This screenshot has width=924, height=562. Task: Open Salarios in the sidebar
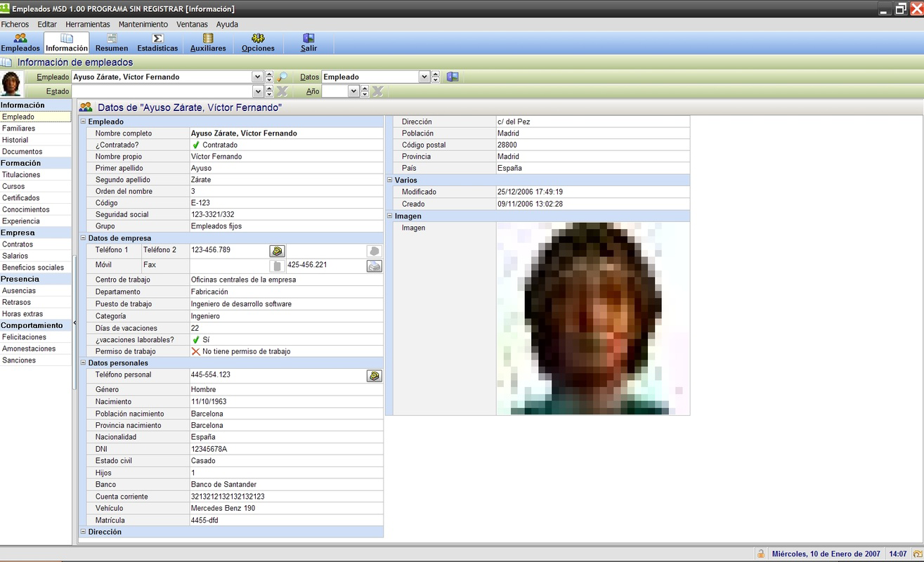pyautogui.click(x=36, y=256)
